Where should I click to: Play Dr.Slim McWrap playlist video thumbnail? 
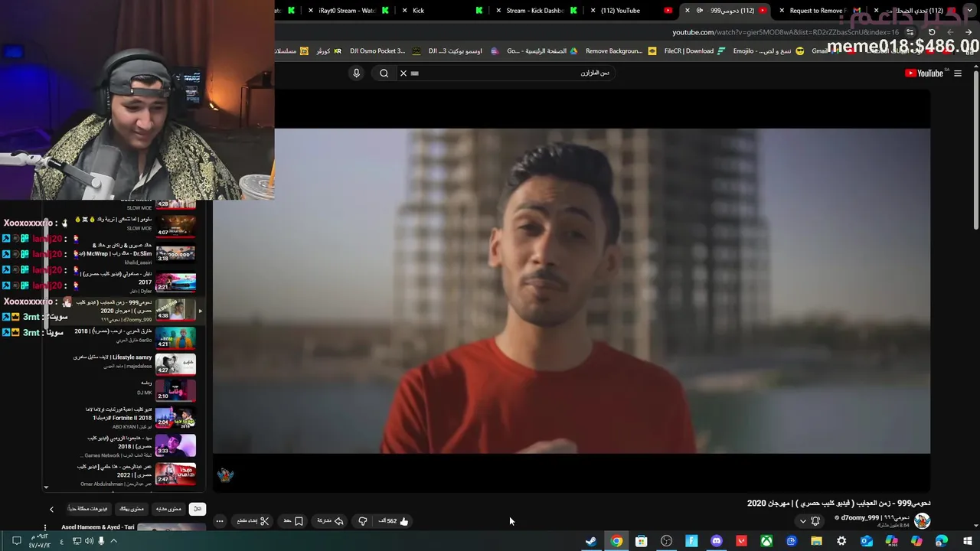175,253
